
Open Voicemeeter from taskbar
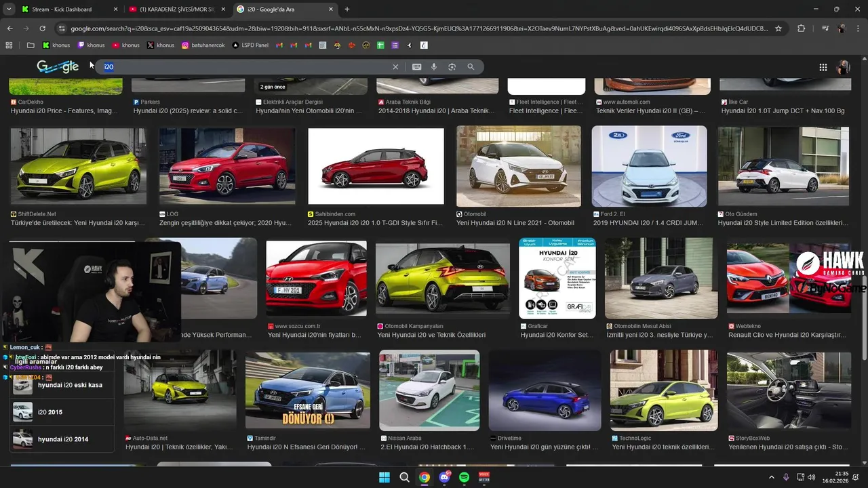tap(484, 477)
